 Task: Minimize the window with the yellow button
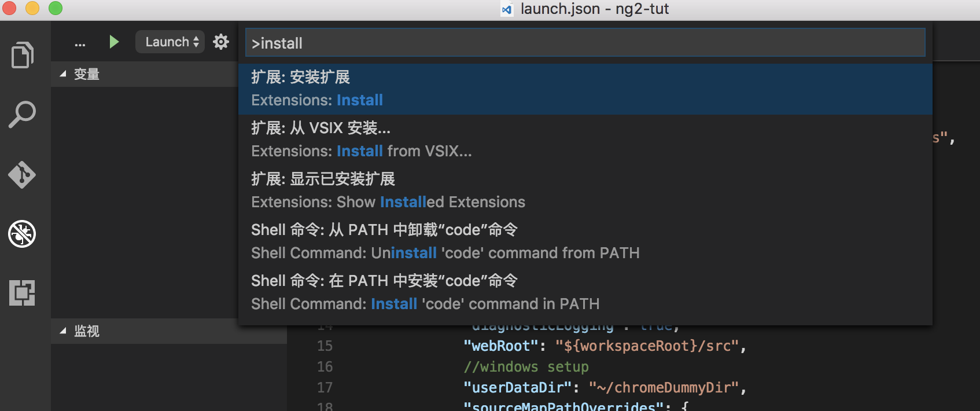tap(32, 8)
